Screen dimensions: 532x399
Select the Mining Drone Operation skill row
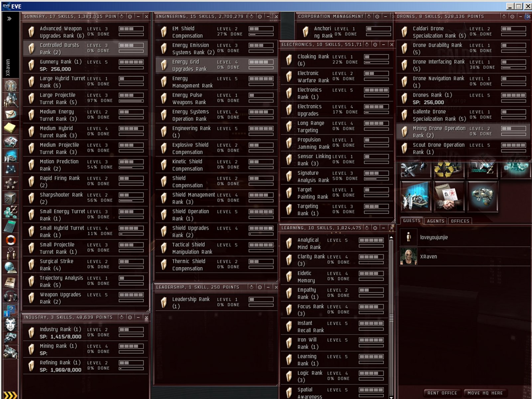click(463, 132)
